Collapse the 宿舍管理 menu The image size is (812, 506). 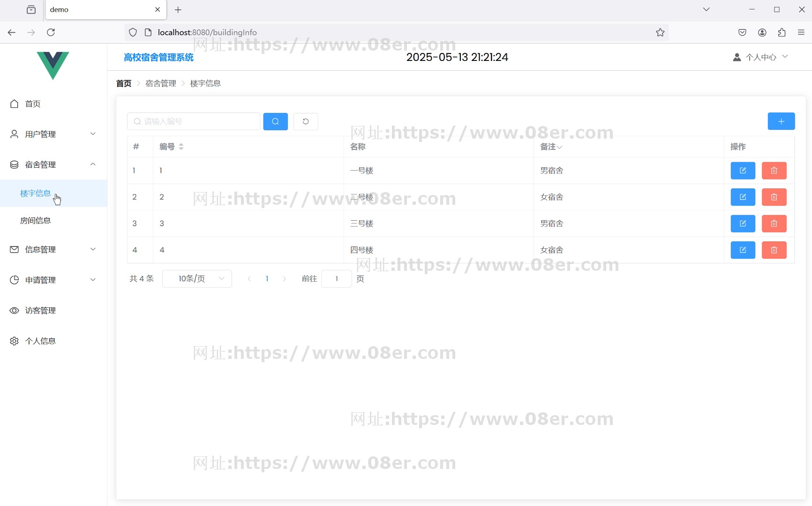[53, 165]
